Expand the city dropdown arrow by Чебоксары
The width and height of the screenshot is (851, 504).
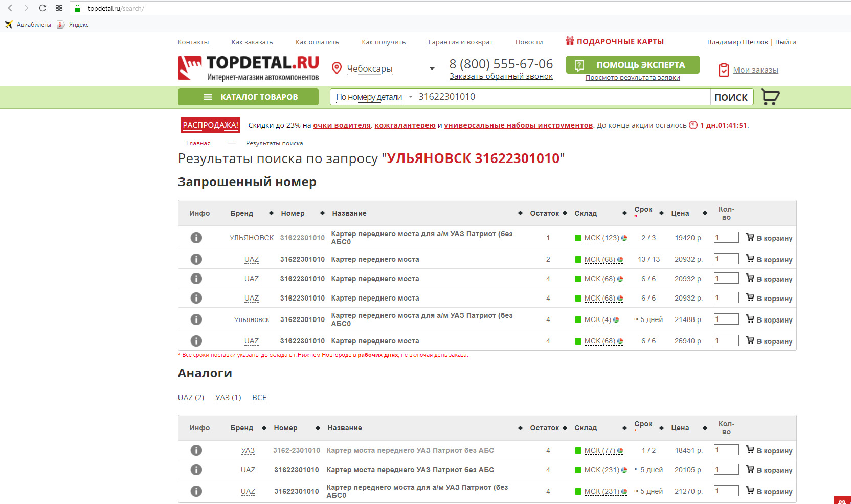pos(432,68)
